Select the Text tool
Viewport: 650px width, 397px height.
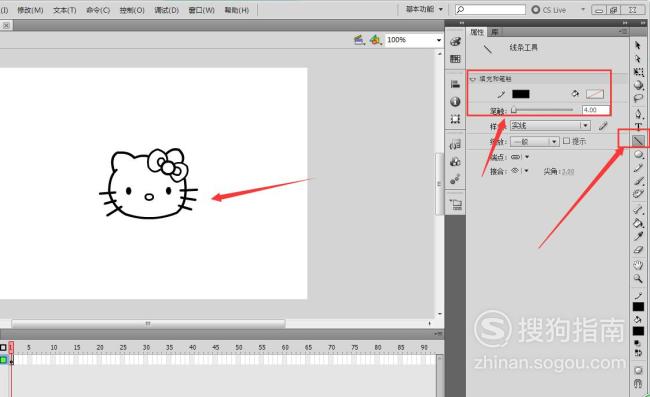pos(638,126)
